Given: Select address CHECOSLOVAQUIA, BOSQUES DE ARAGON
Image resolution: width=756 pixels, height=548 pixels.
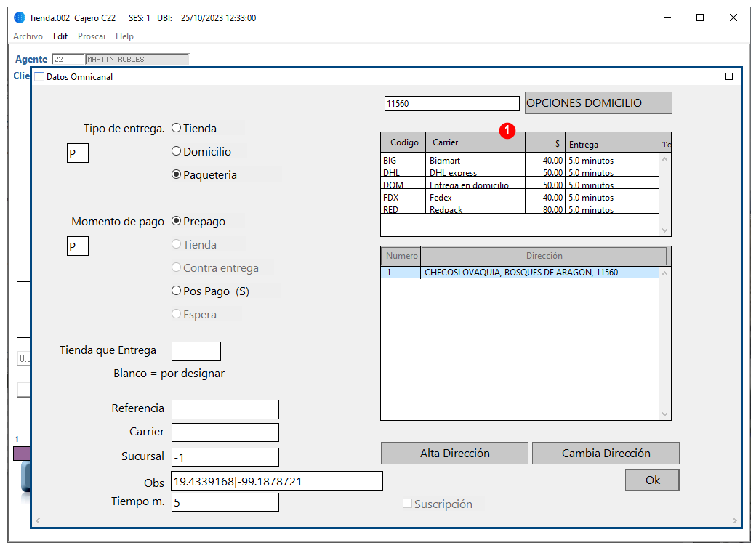Looking at the screenshot, I should pyautogui.click(x=519, y=273).
